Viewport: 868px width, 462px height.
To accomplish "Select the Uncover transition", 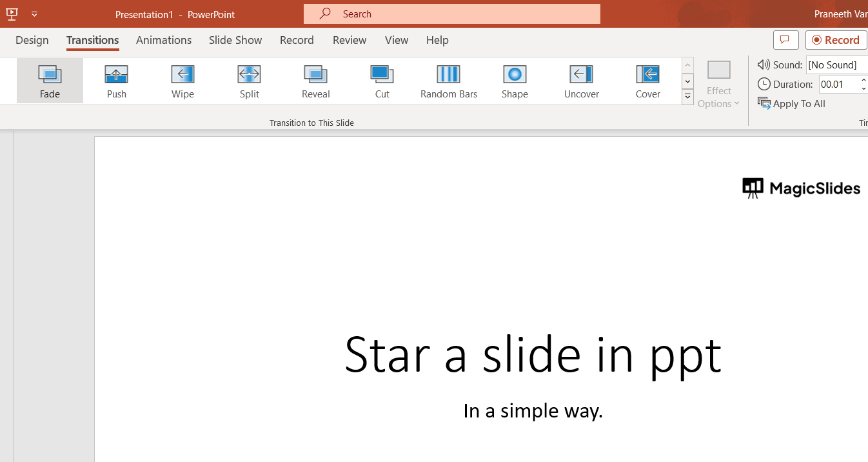I will pos(581,81).
